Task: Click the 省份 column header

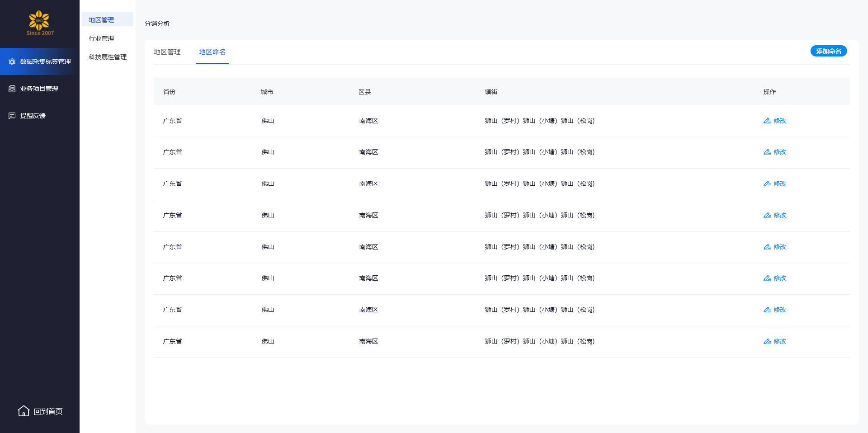Action: click(169, 92)
